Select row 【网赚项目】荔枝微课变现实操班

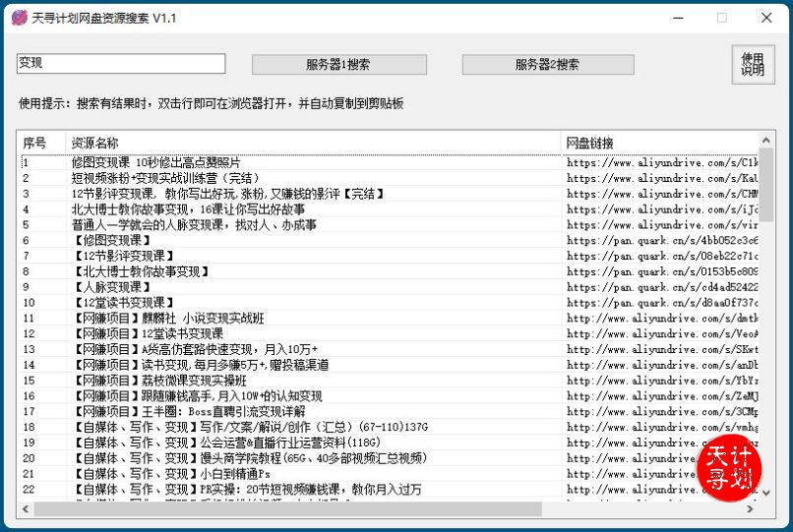pyautogui.click(x=390, y=381)
